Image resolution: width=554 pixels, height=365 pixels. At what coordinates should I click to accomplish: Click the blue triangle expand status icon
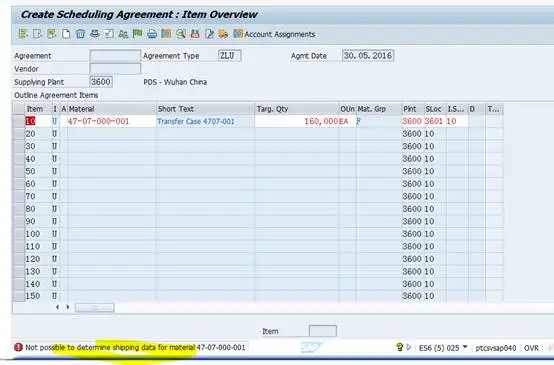409,347
